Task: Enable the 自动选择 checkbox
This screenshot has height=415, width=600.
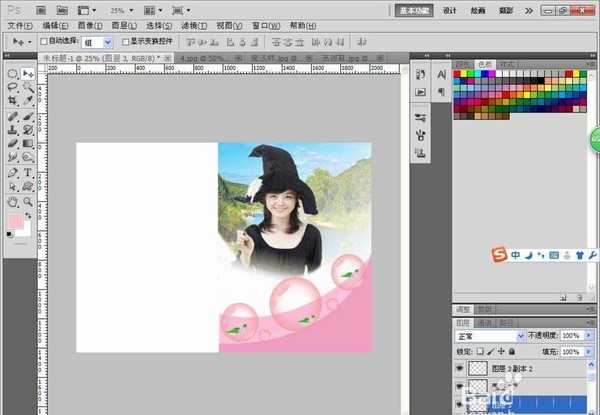Action: (44, 41)
